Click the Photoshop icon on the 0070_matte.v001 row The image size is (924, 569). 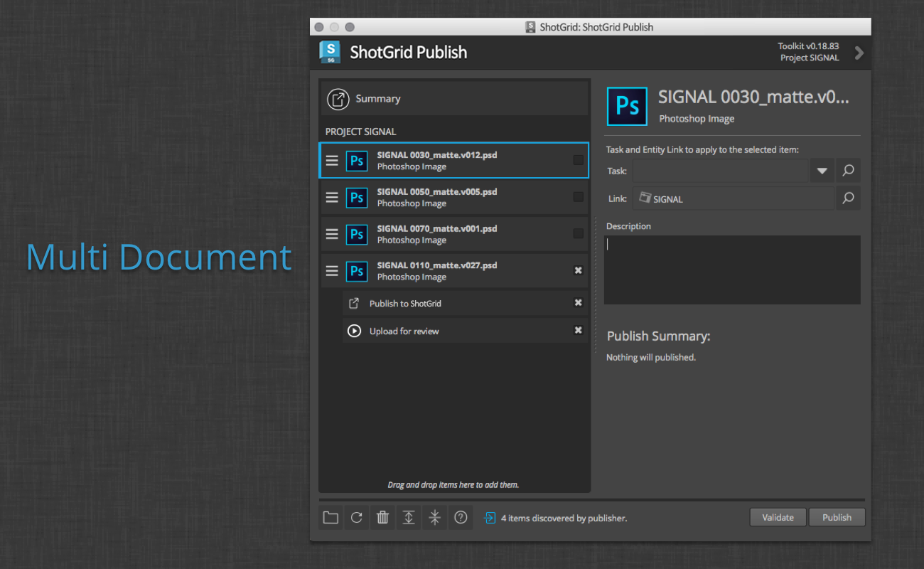[x=357, y=234]
